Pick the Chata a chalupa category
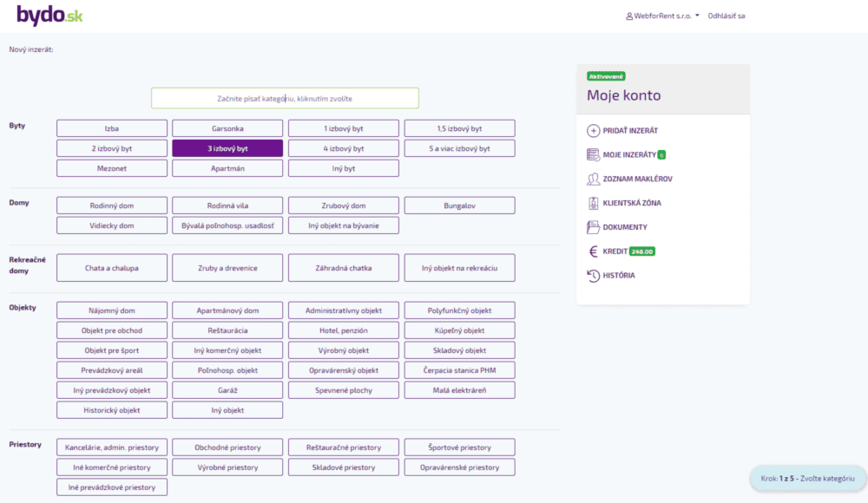868x503 pixels. pyautogui.click(x=112, y=268)
